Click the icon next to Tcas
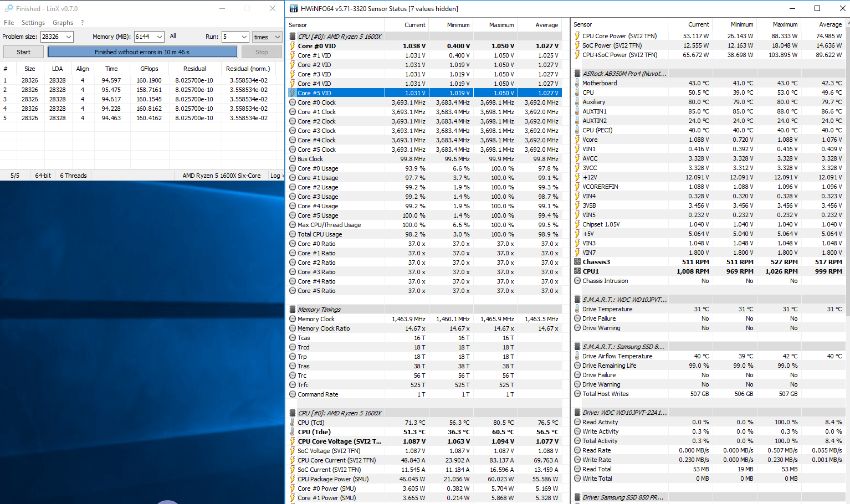The image size is (850, 504). click(x=293, y=338)
